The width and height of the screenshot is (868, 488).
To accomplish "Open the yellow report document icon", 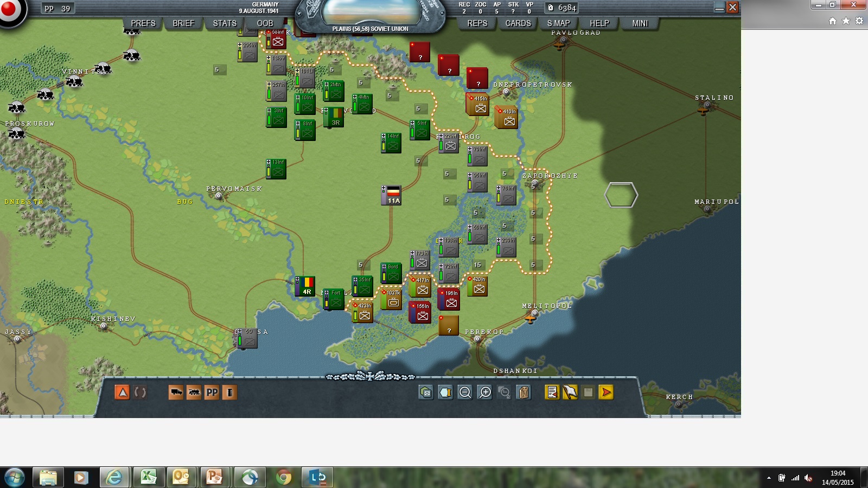I will coord(552,392).
